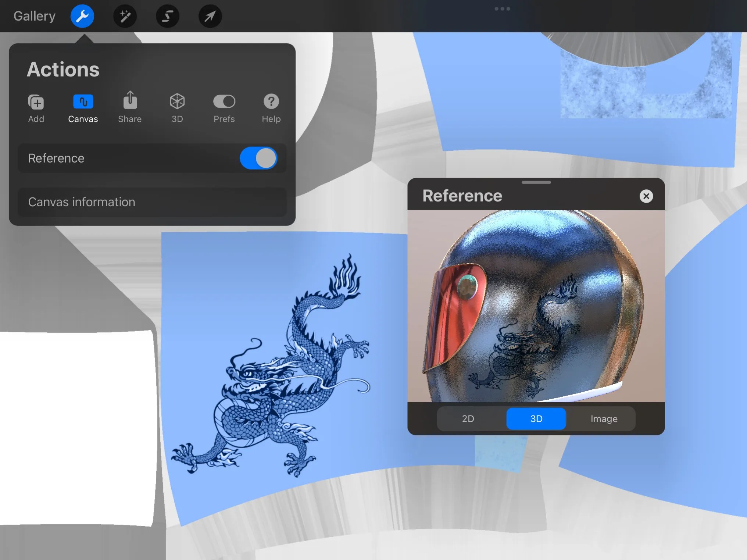This screenshot has width=747, height=560.
Task: Disable the Reference toggle
Action: tap(258, 158)
